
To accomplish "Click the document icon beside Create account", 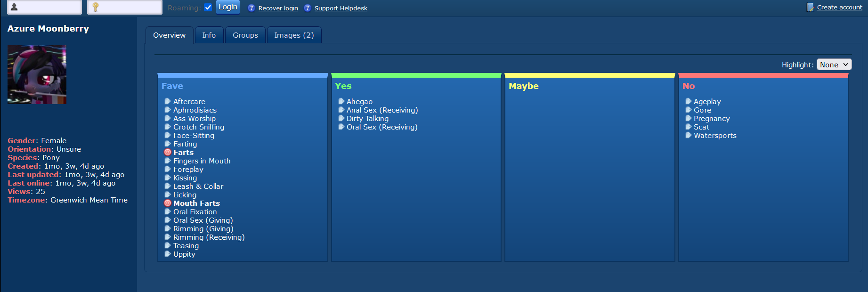I will pyautogui.click(x=811, y=7).
